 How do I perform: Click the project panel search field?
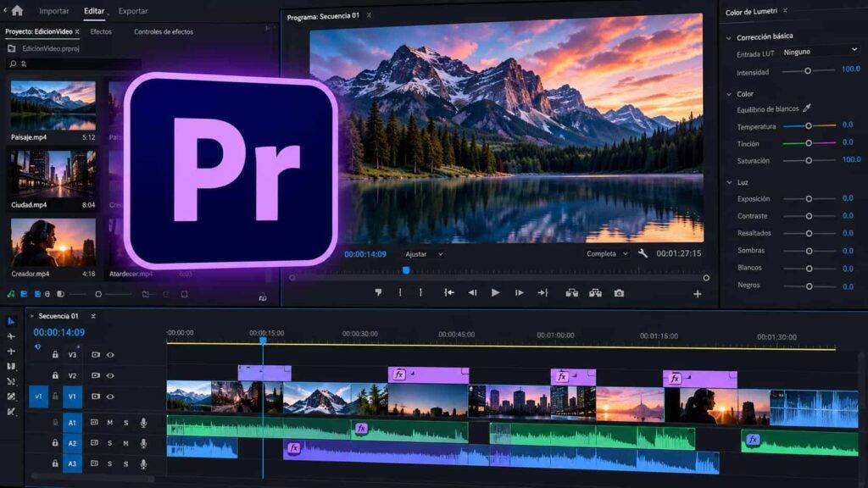(75, 64)
